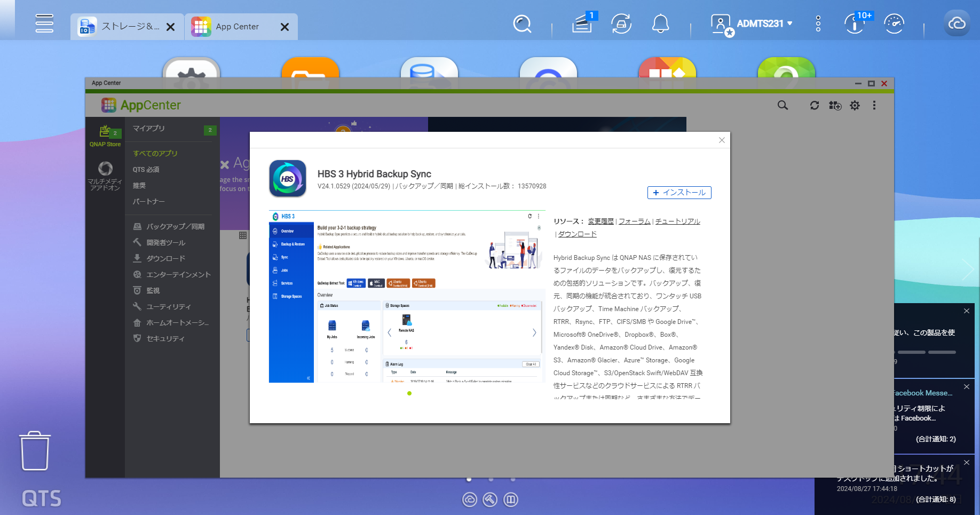Click the QNAP Store update badge 2

[115, 133]
